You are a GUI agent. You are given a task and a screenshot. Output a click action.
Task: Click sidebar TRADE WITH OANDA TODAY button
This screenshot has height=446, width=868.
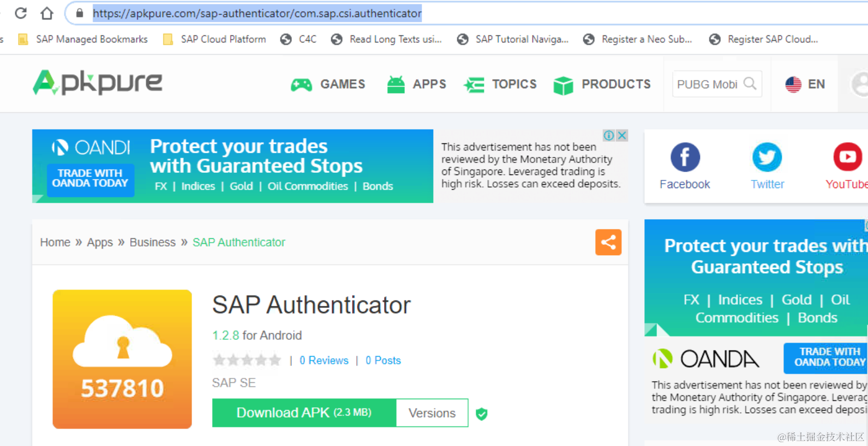coord(826,357)
